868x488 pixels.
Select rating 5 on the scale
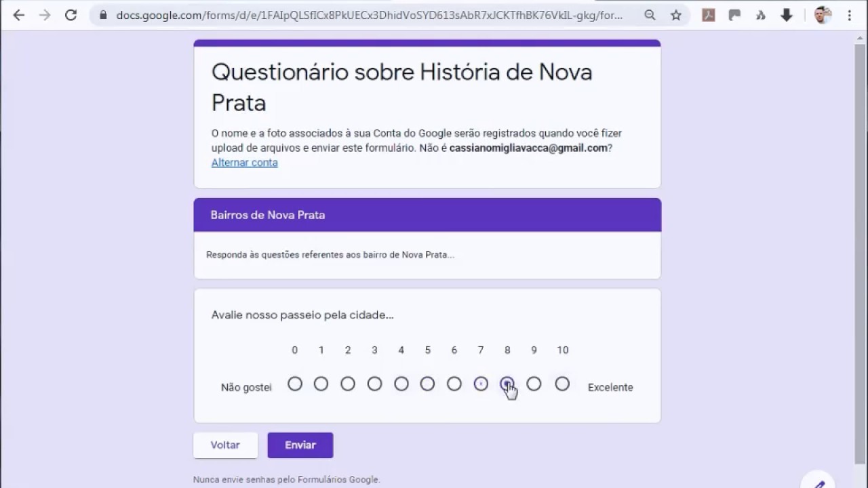tap(427, 384)
